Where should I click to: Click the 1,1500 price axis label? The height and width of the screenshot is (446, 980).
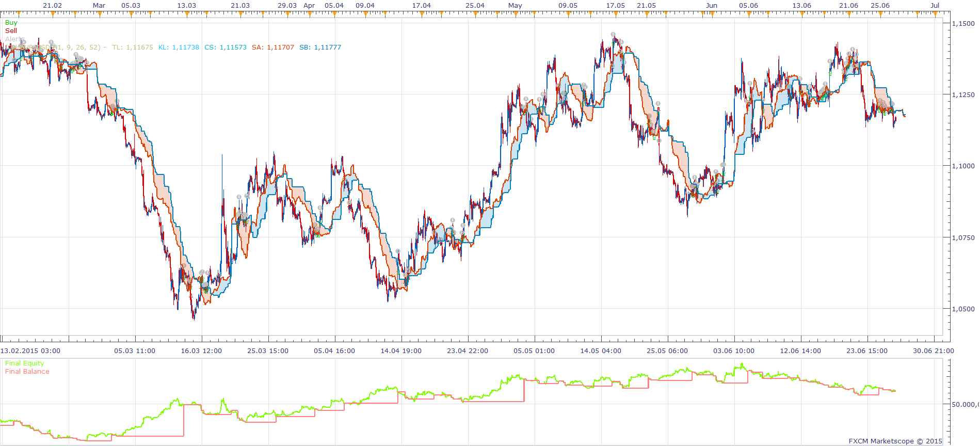[x=963, y=24]
